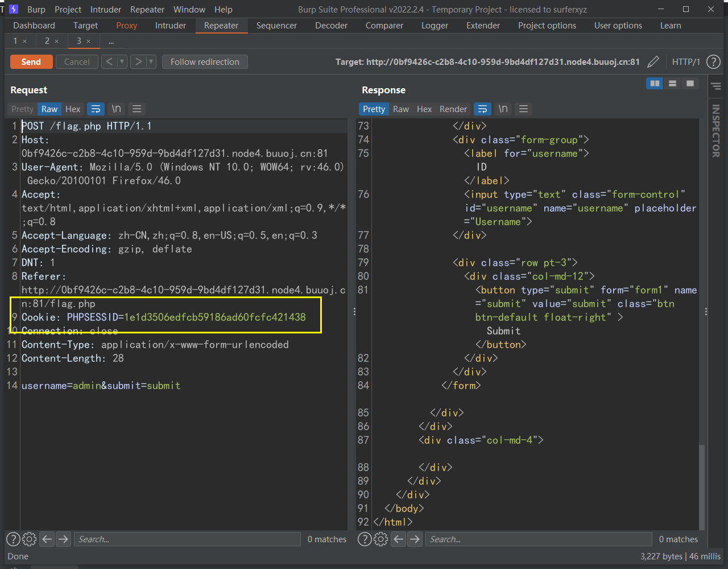
Task: Focus the Request search field
Action: 187,539
